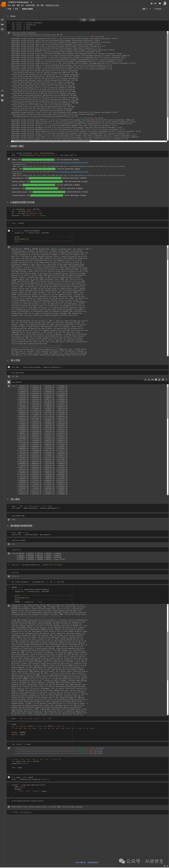The width and height of the screenshot is (169, 868).
Task: Click the notebook title RAG in 10 lines.ipynb
Action: (x=20, y=2)
